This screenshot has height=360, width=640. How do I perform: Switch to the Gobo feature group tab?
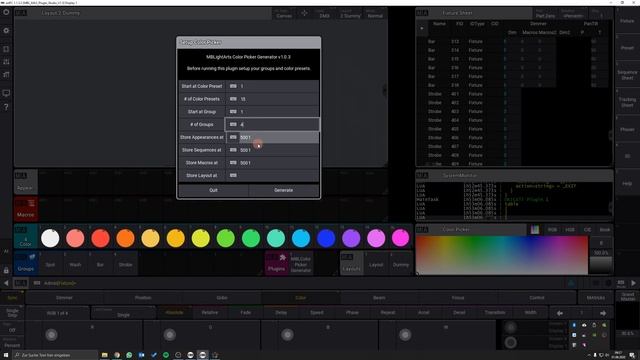pyautogui.click(x=222, y=298)
